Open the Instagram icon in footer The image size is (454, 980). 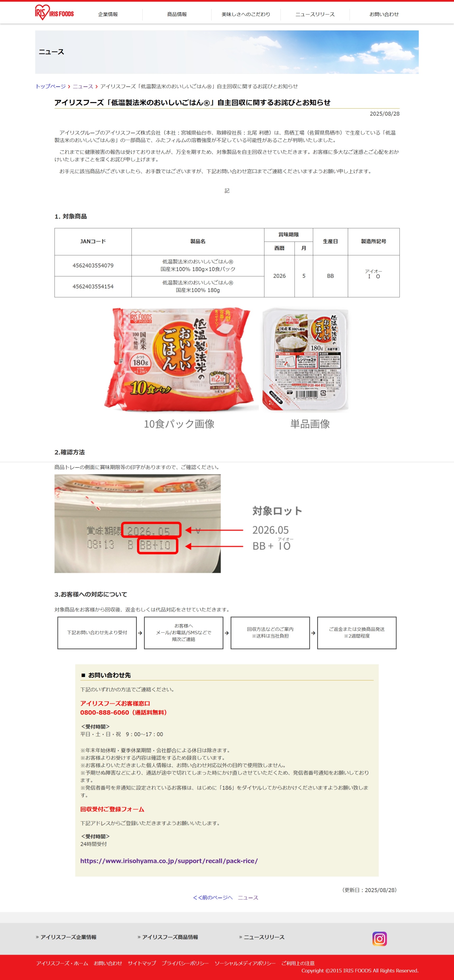coord(379,939)
